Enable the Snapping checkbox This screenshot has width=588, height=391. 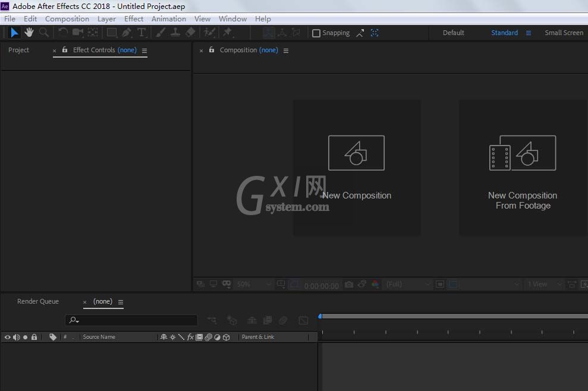316,33
